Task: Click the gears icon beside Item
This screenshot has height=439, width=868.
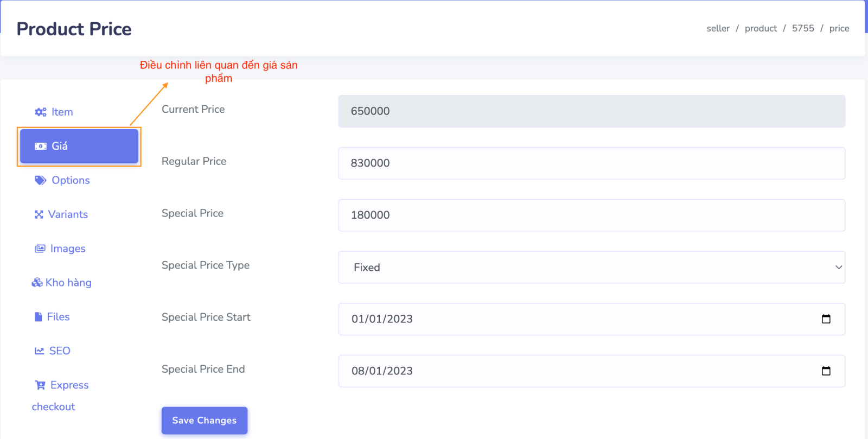Action: click(40, 112)
